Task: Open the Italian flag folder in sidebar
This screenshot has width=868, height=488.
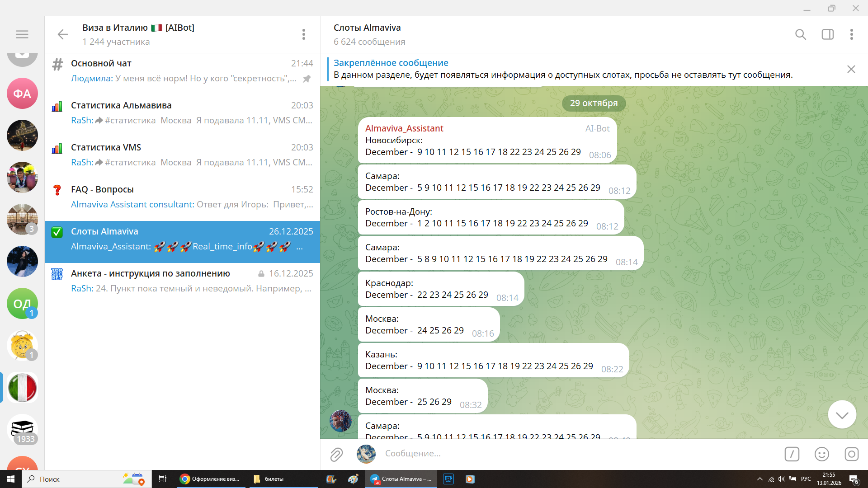Action: coord(22,388)
